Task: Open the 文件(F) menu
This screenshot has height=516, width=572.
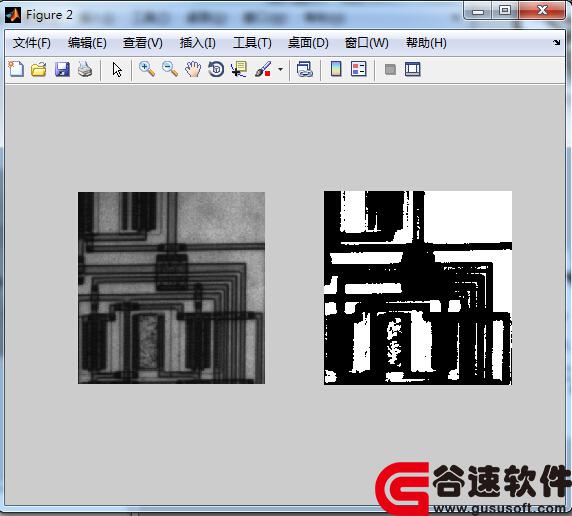Action: tap(32, 43)
